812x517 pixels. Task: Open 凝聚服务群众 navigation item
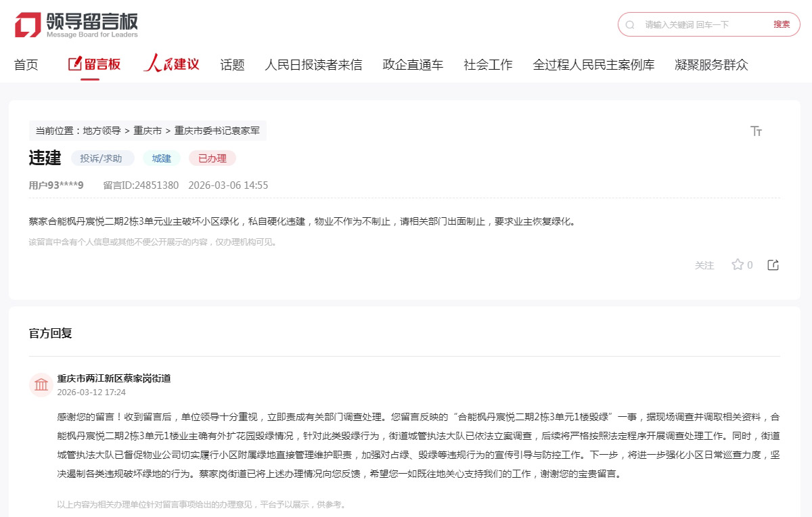[710, 64]
